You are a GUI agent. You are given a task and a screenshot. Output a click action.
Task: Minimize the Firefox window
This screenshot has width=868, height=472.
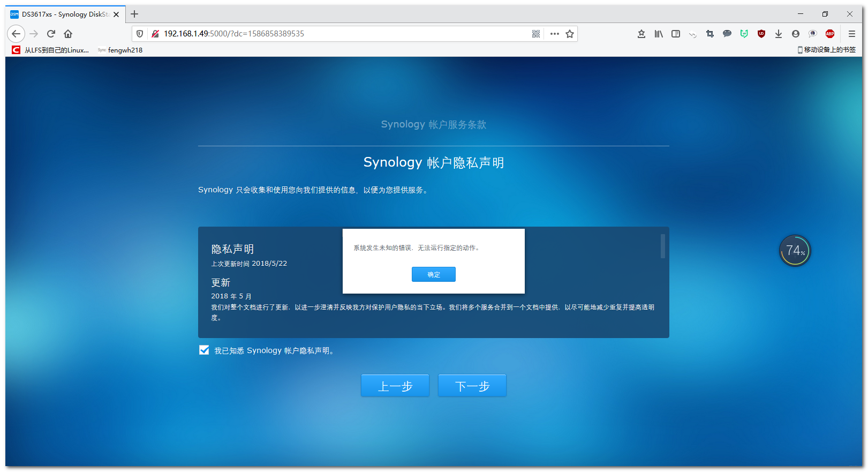(x=801, y=14)
